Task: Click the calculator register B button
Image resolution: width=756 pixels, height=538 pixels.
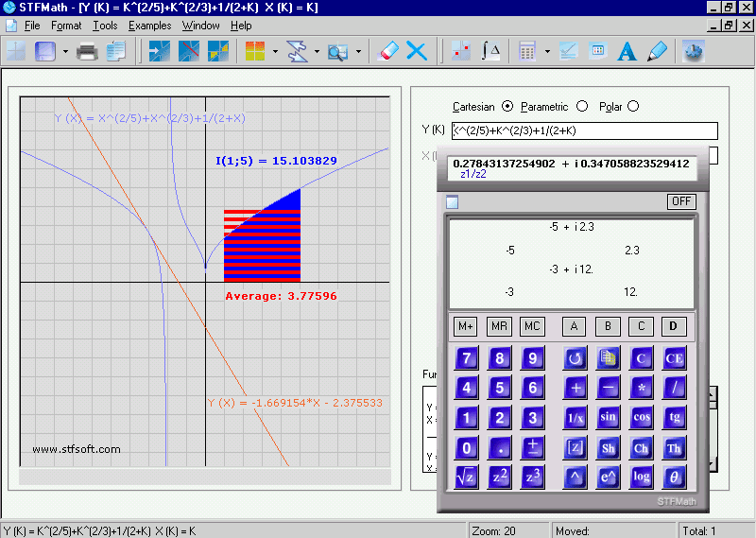Action: click(608, 326)
